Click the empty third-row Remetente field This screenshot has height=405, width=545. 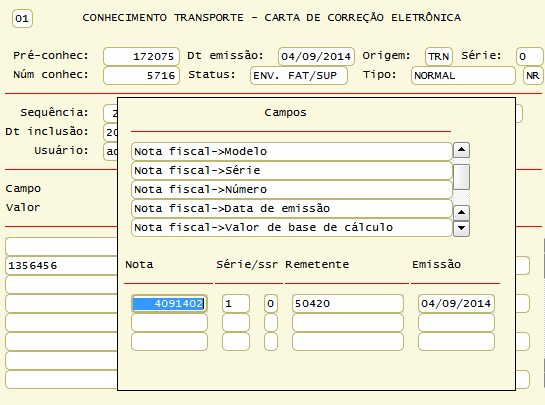(x=348, y=341)
